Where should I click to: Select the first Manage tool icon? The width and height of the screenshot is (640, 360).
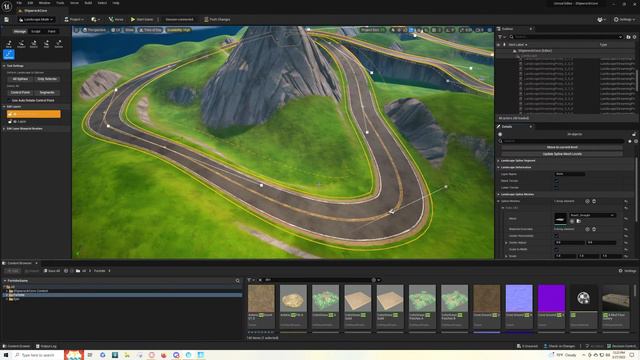(9, 44)
